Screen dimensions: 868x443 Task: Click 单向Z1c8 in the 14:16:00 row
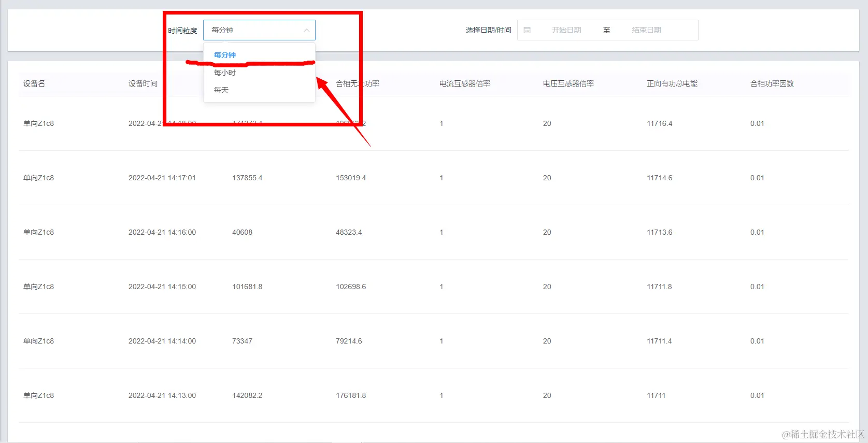pyautogui.click(x=38, y=232)
